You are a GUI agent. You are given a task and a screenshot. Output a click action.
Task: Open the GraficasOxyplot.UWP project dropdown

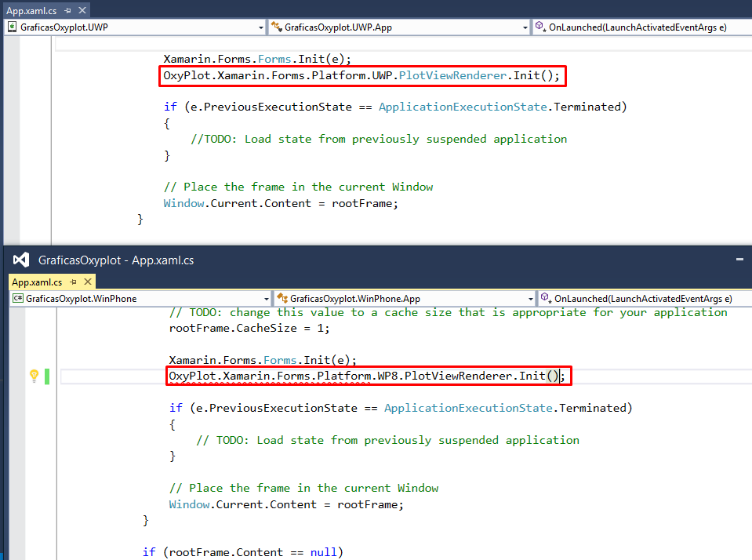point(261,26)
